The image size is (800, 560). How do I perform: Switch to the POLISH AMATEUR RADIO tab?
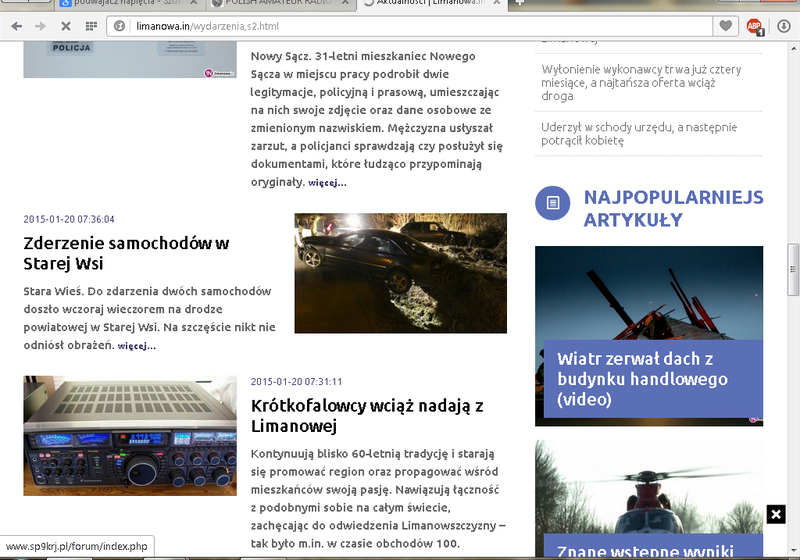pyautogui.click(x=280, y=3)
